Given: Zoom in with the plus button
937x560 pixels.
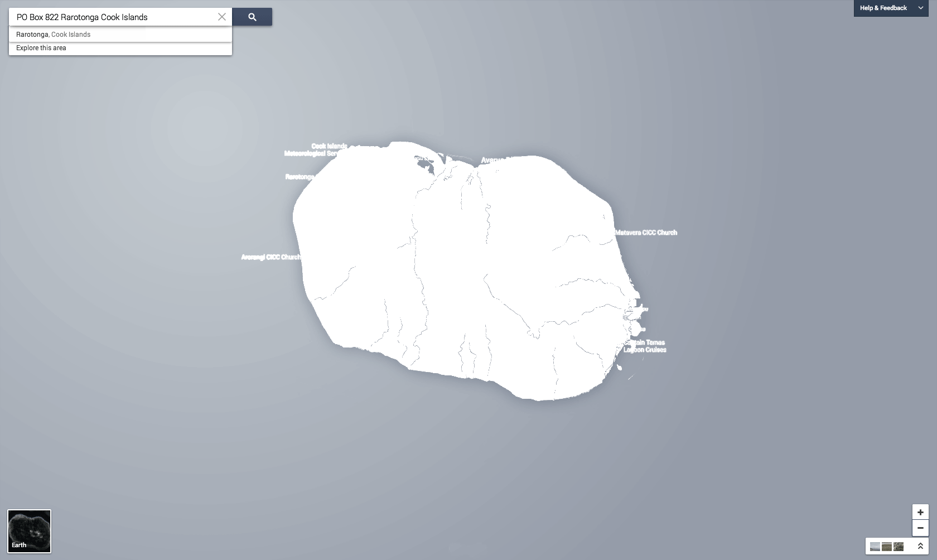Looking at the screenshot, I should tap(920, 512).
